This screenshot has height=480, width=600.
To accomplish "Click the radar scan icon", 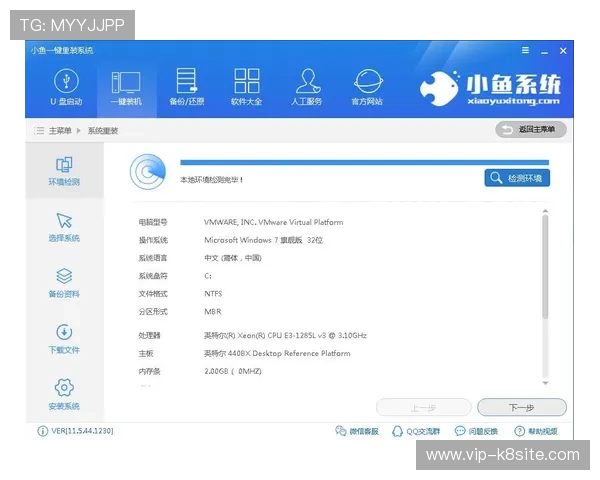I will (x=148, y=171).
